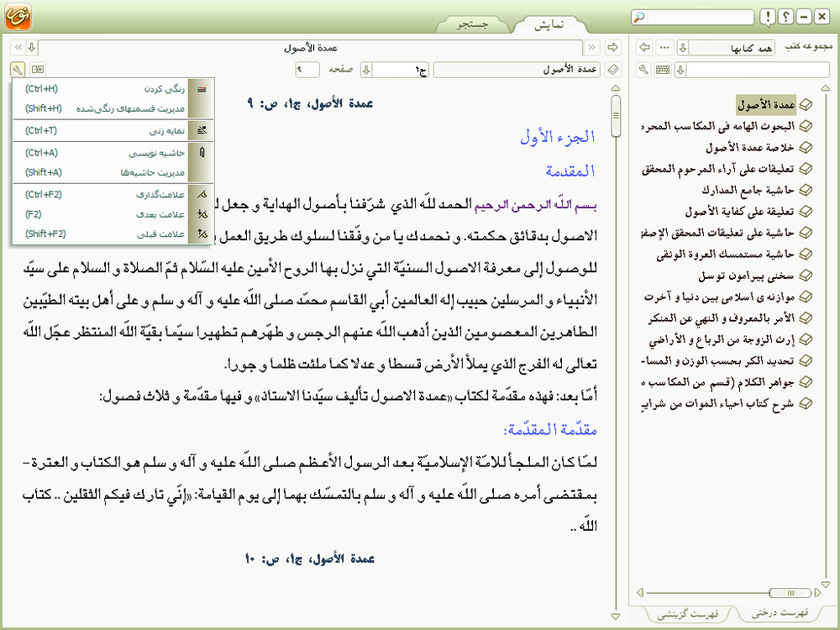
Task: Click the eraser icon beside the book title field
Action: click(613, 69)
